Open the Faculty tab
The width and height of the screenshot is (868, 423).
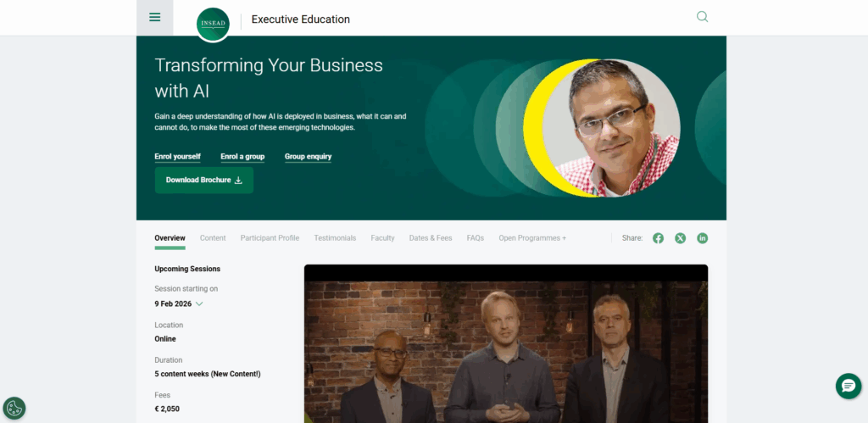coord(382,238)
